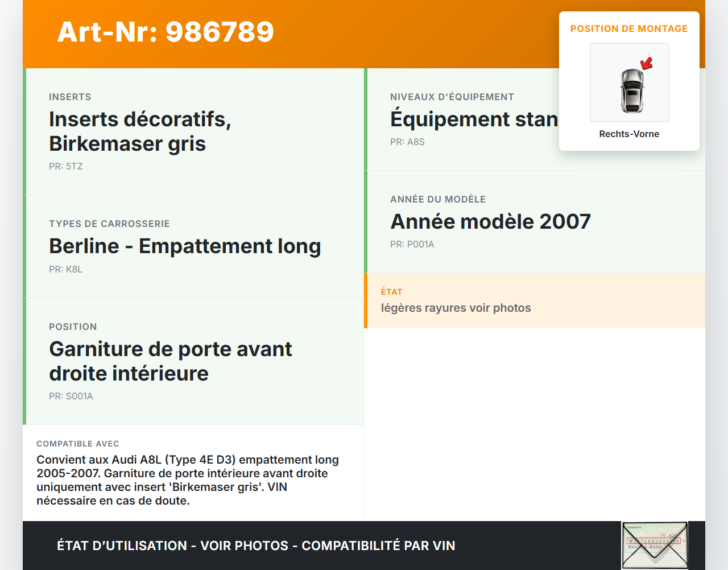Expand the TYPES DE CARROSSERIE card
728x570 pixels.
[x=193, y=246]
